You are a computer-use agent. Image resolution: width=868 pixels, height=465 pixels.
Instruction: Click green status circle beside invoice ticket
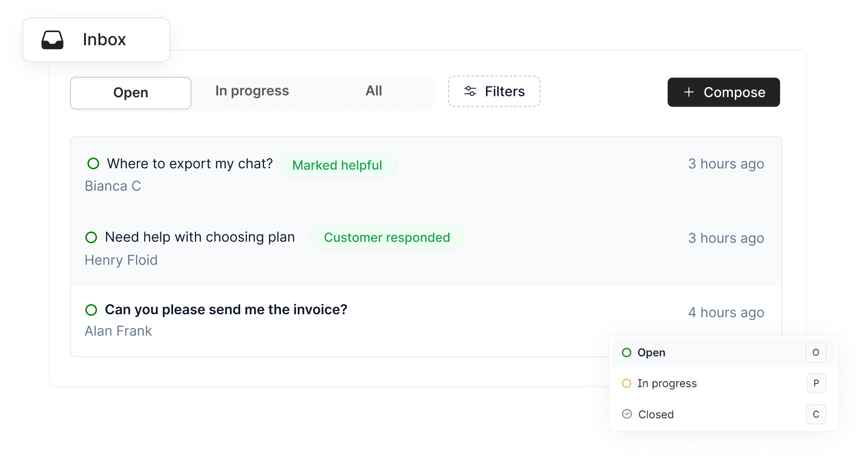91,310
